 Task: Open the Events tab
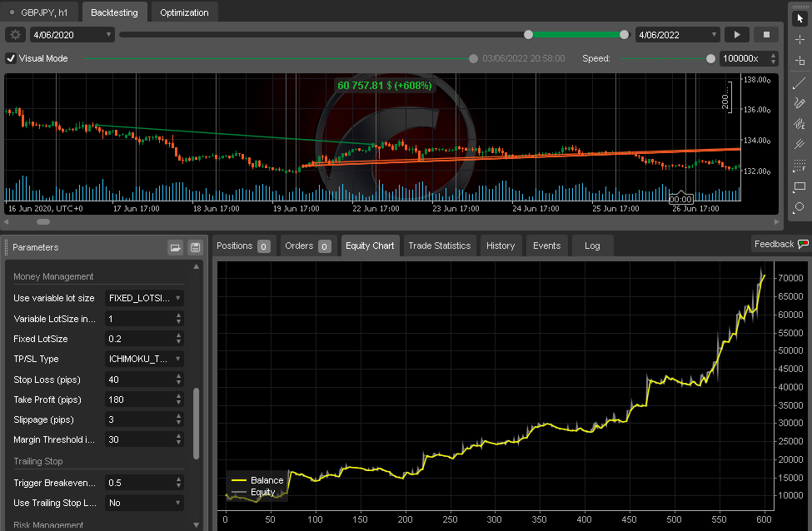(547, 246)
